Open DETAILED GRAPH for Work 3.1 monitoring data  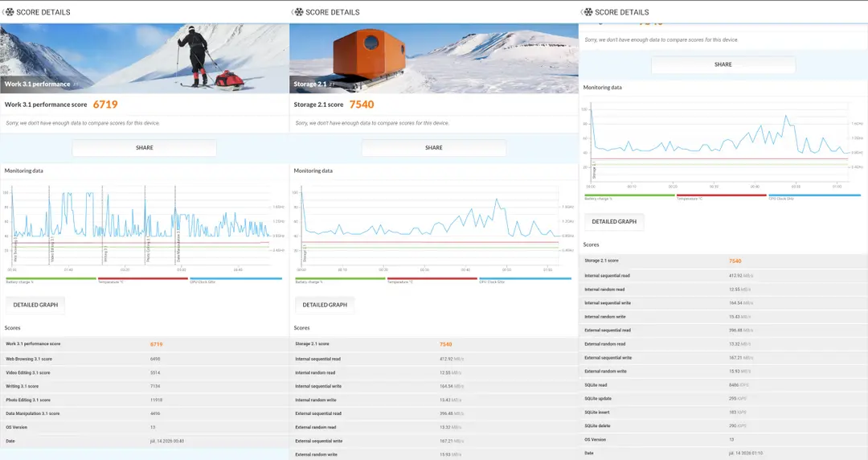[x=35, y=305]
